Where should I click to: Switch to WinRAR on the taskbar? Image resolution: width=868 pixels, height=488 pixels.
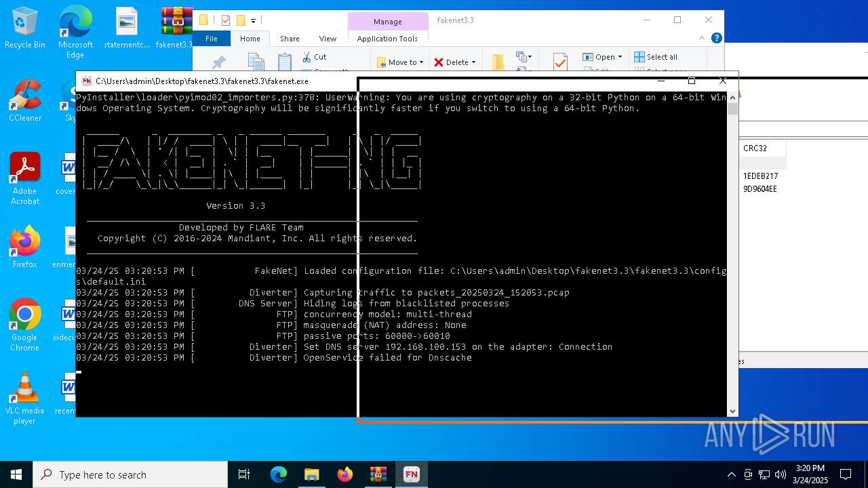pos(378,474)
